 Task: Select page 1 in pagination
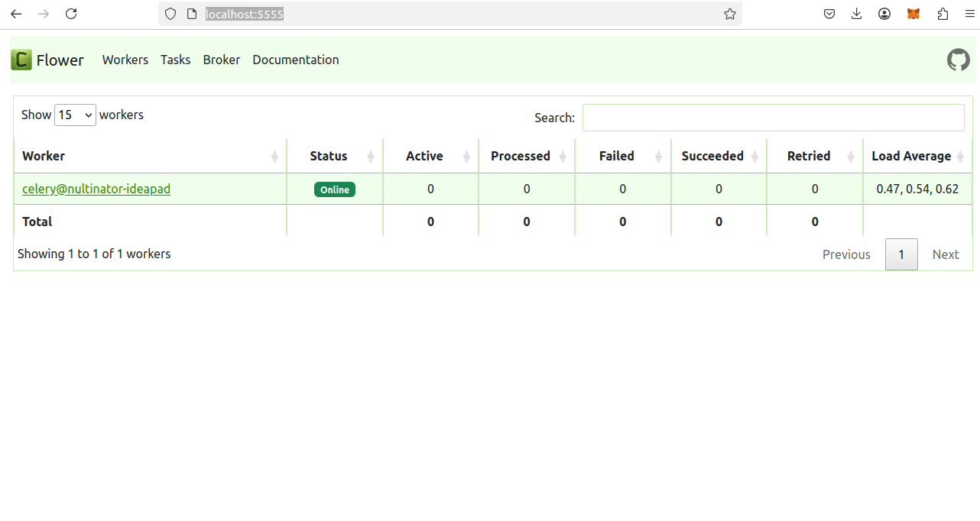[x=901, y=254]
